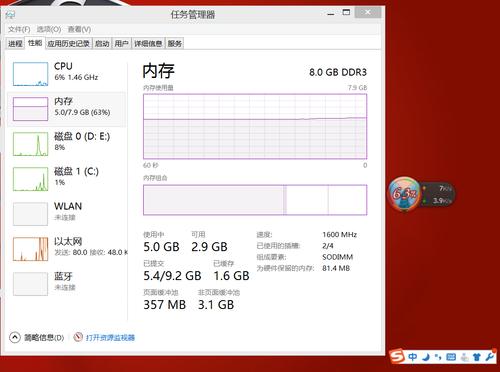Open the 选项(O) menu
The width and height of the screenshot is (500, 372).
(49, 29)
